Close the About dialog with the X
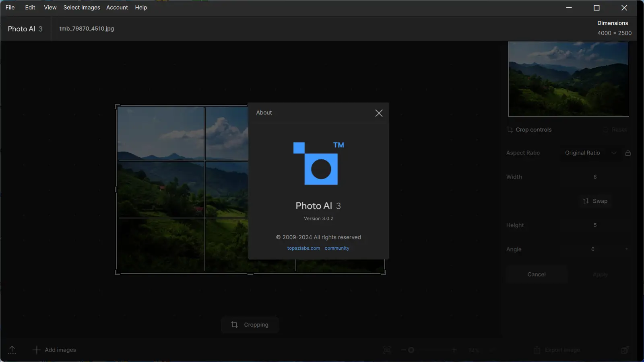 point(379,113)
